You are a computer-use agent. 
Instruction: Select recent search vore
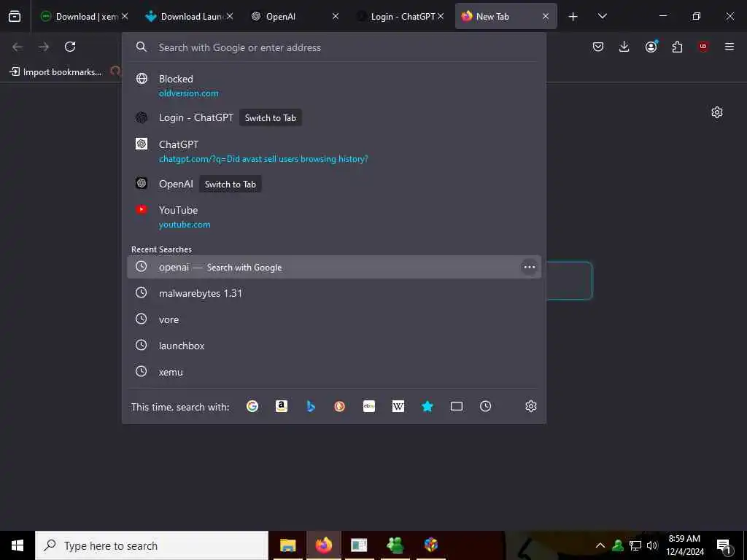pyautogui.click(x=333, y=319)
